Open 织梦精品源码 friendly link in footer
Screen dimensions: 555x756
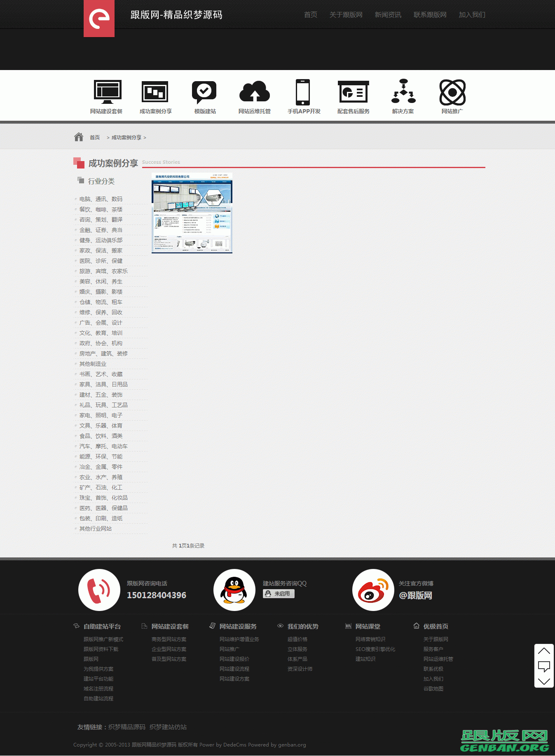pyautogui.click(x=127, y=727)
